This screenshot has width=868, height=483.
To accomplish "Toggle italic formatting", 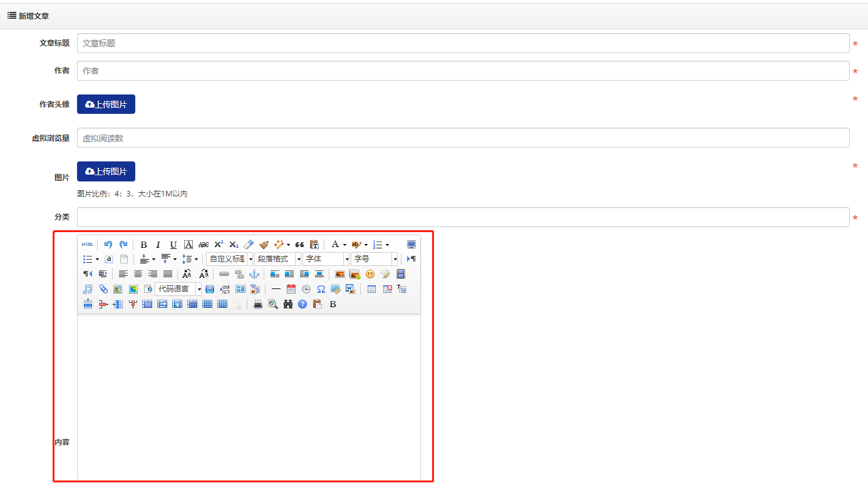I will (158, 244).
